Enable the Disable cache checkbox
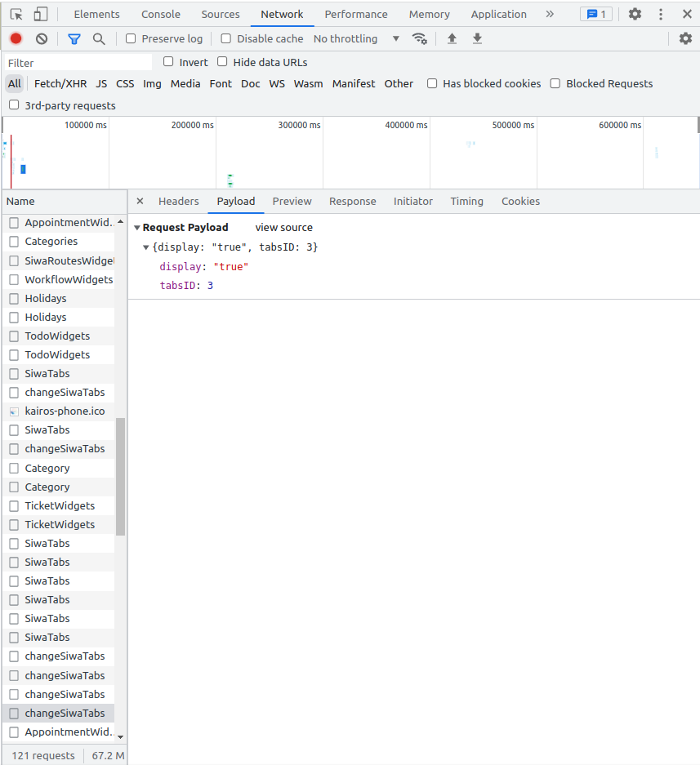The width and height of the screenshot is (700, 765). point(226,38)
